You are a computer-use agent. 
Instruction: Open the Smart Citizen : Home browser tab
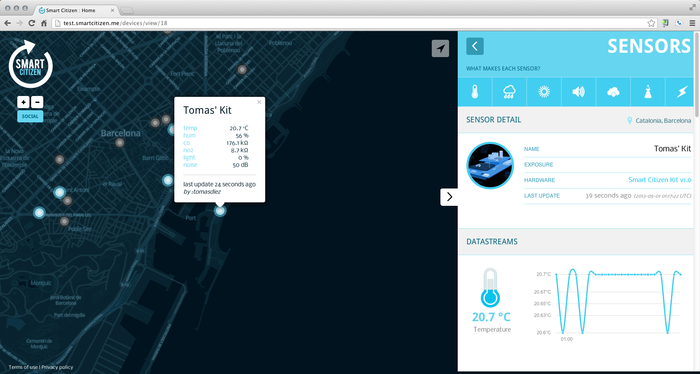(74, 10)
